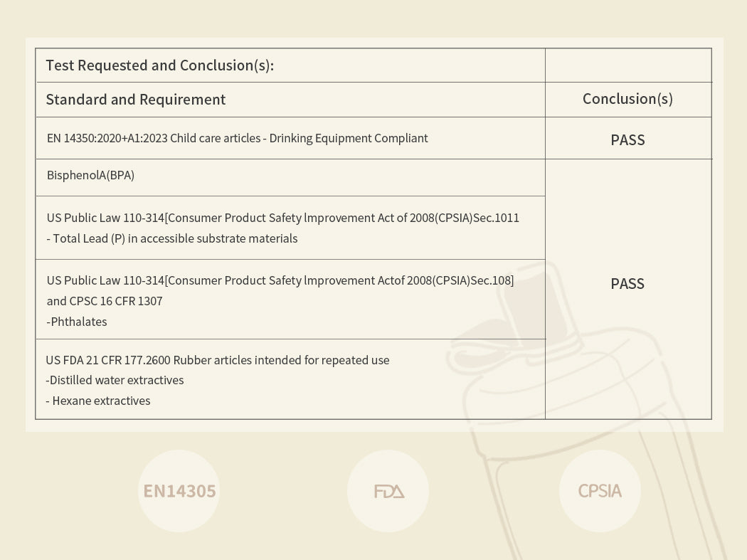Click the EN14305 certification badge
The height and width of the screenshot is (560, 747).
[x=179, y=491]
